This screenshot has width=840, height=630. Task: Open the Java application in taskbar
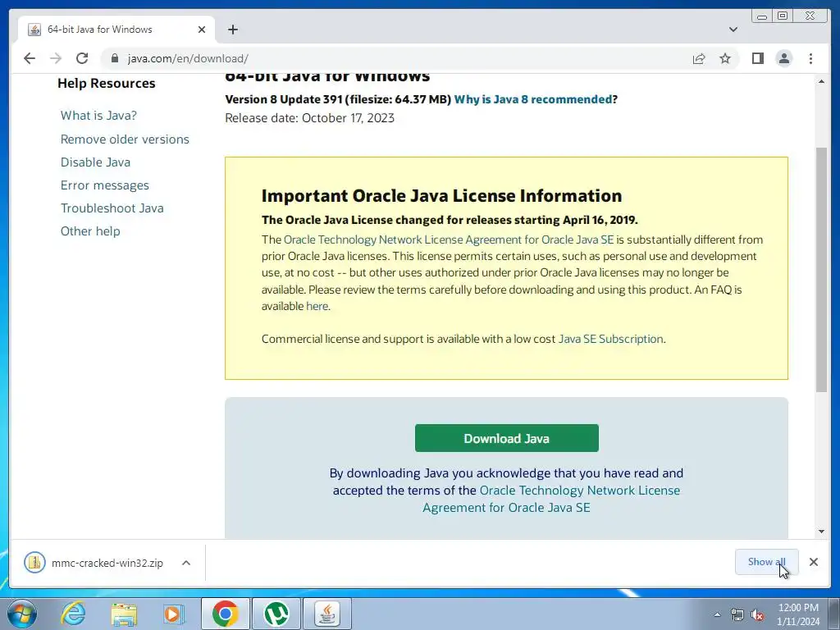327,614
